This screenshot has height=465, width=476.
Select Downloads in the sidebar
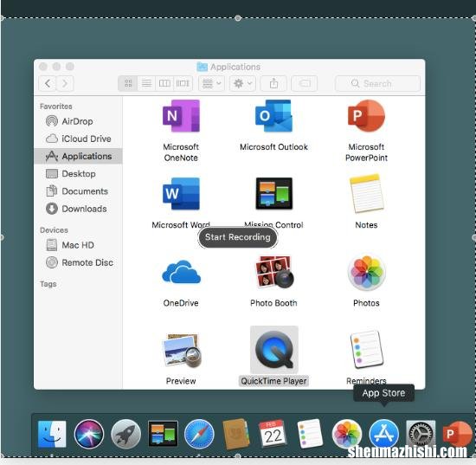[78, 209]
